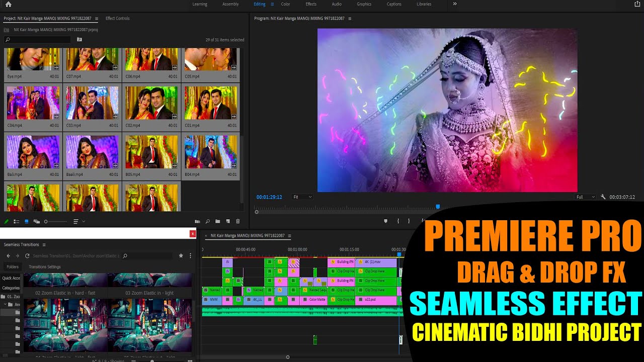Go to the Home screen icon
This screenshot has height=362, width=644.
pyautogui.click(x=8, y=4)
